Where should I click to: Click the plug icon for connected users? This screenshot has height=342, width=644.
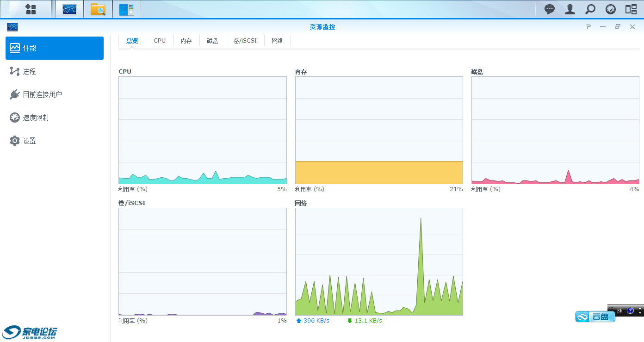[x=15, y=94]
